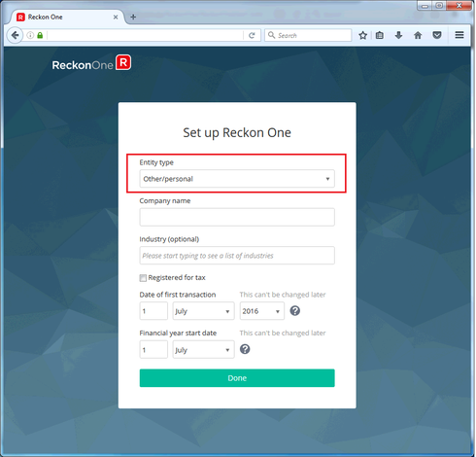Go to the browser home page icon
Viewport: 476px width, 457px height.
pos(418,35)
